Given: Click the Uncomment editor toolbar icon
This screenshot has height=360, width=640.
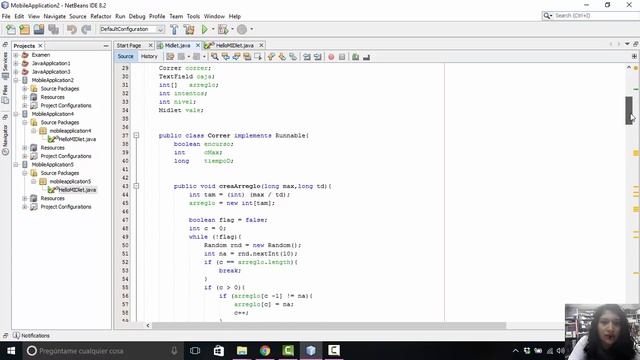Looking at the screenshot, I should click(x=367, y=57).
